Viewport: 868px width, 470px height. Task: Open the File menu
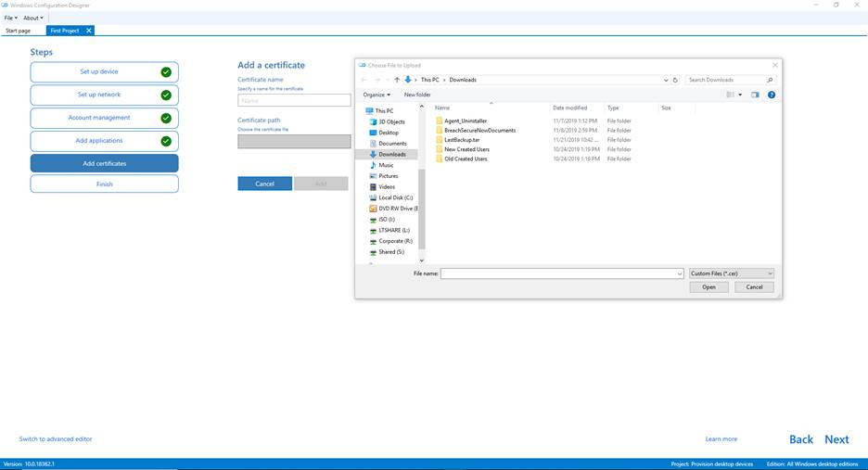10,18
